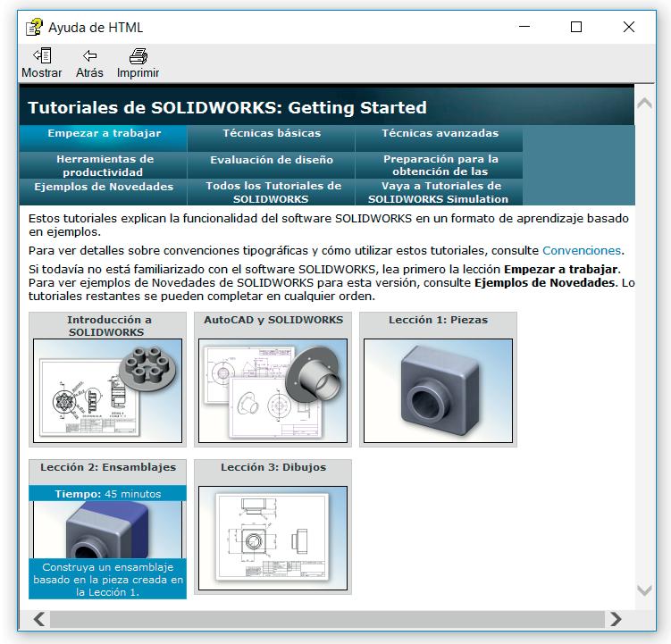Image resolution: width=671 pixels, height=644 pixels.
Task: Click the horizontal scrollbar thumb
Action: click(x=327, y=619)
